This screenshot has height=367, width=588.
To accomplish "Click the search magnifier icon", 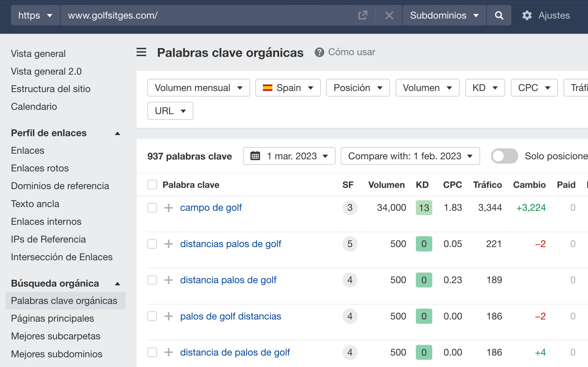I will tap(499, 15).
